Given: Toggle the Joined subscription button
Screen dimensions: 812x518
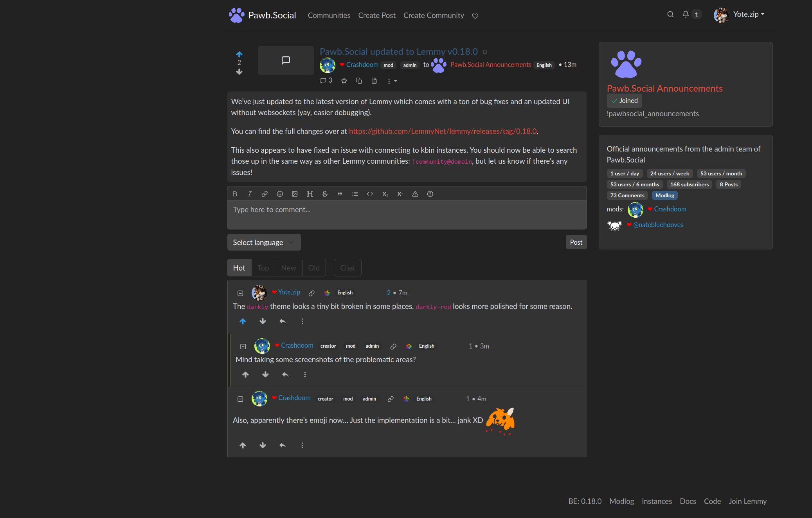Looking at the screenshot, I should tap(625, 101).
